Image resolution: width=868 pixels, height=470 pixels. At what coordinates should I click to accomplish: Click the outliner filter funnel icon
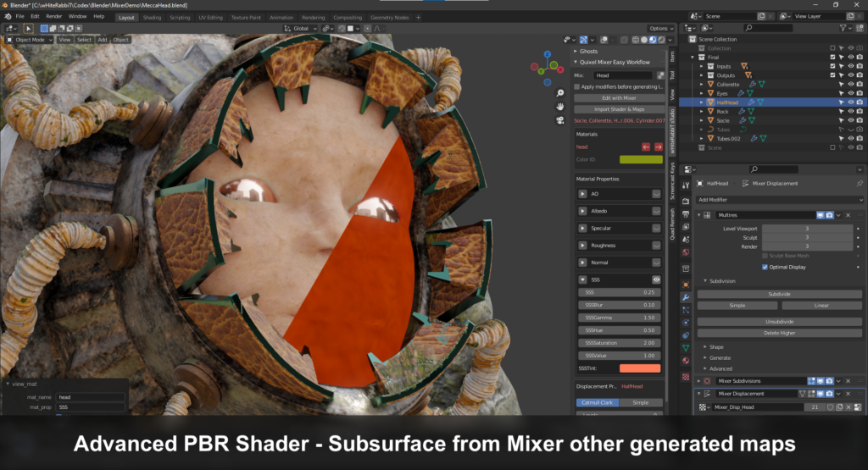pyautogui.click(x=843, y=28)
